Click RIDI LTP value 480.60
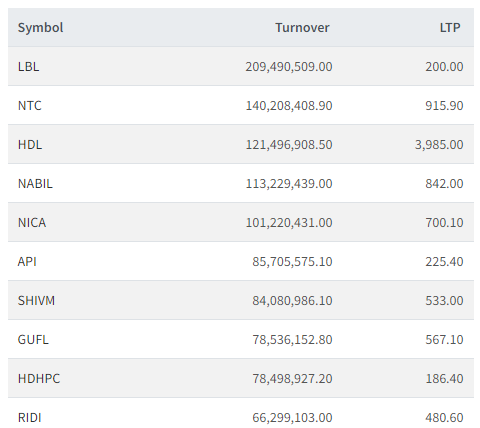Screen dimensions: 480x428 pos(444,418)
